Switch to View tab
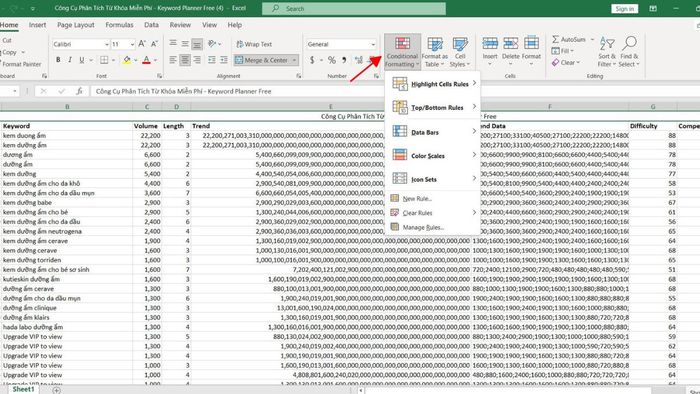700x394 pixels. click(209, 25)
